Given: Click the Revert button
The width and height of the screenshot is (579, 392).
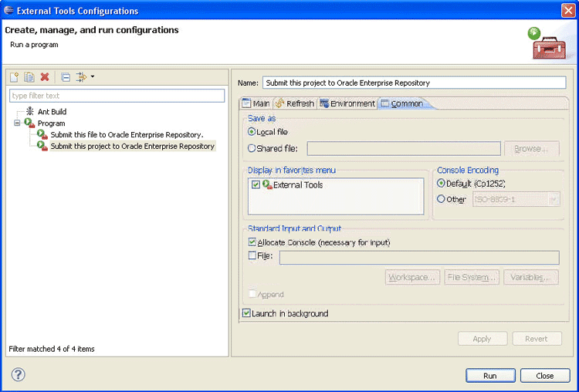Looking at the screenshot, I should (x=537, y=339).
